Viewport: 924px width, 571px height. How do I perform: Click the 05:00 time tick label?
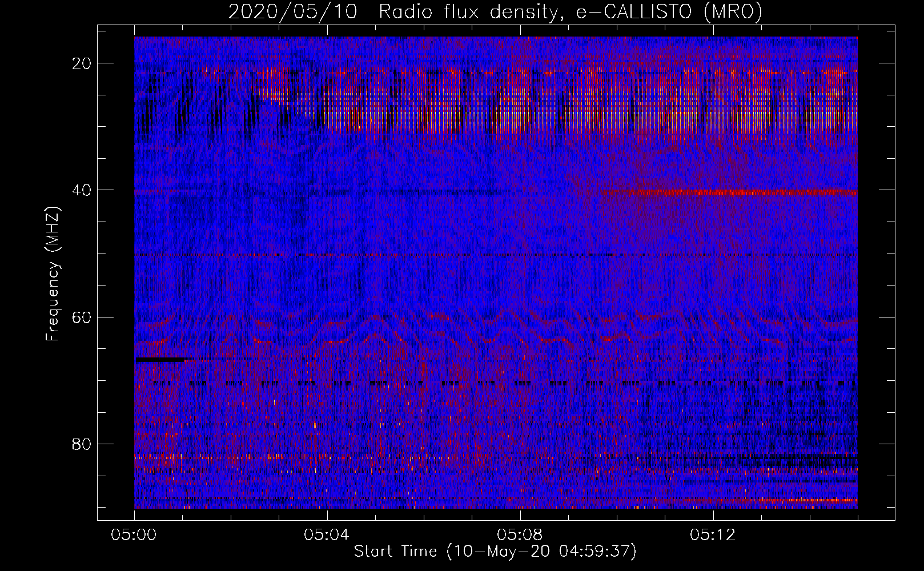tap(134, 535)
